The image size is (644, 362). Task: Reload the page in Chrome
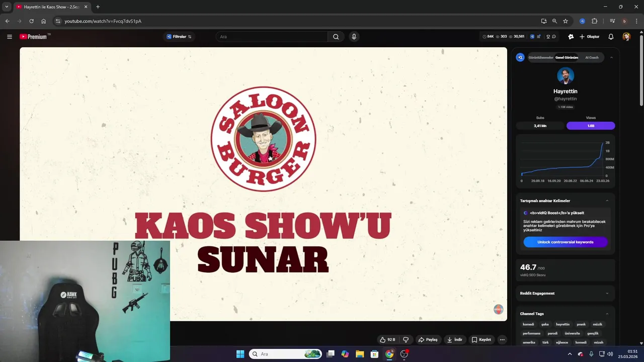[x=31, y=21]
